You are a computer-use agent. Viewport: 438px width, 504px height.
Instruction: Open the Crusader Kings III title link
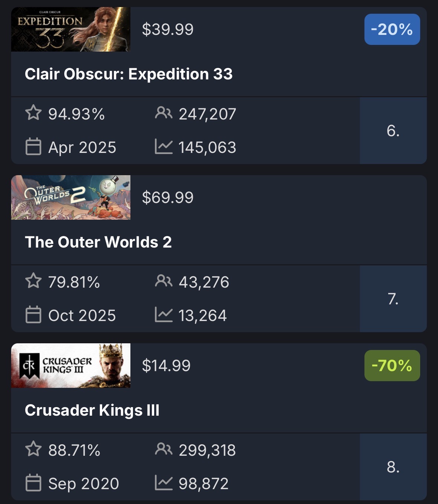[92, 410]
